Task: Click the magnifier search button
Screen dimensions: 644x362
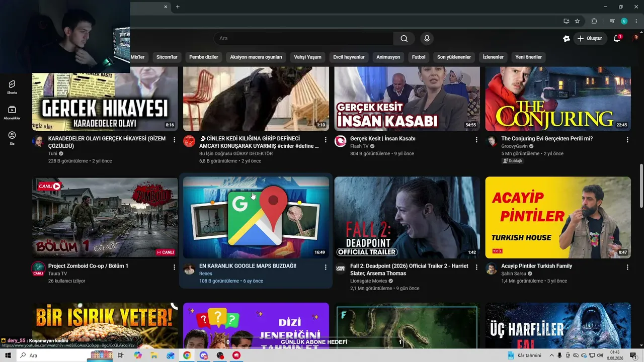Action: (x=404, y=39)
